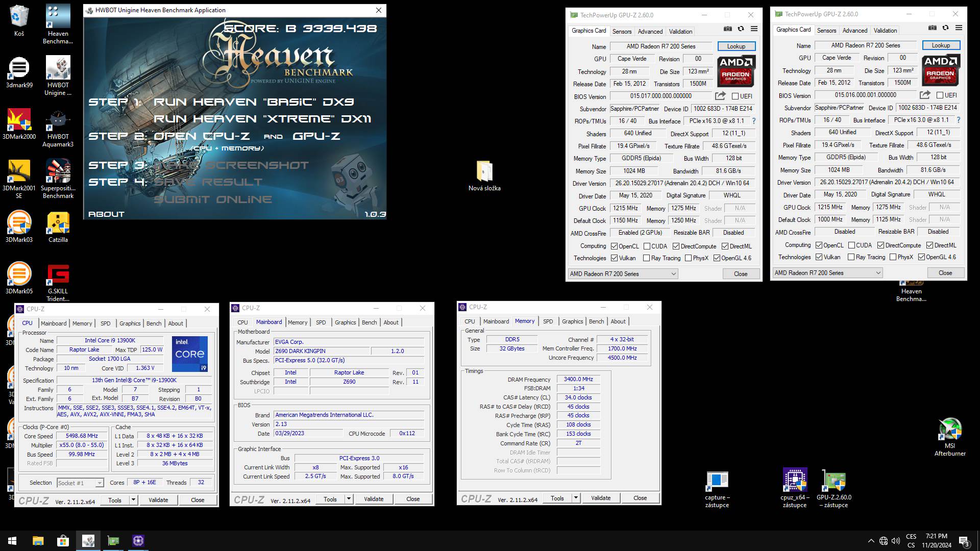Open the 3DMark03 desktop shortcut
The height and width of the screenshot is (551, 980).
click(x=19, y=227)
